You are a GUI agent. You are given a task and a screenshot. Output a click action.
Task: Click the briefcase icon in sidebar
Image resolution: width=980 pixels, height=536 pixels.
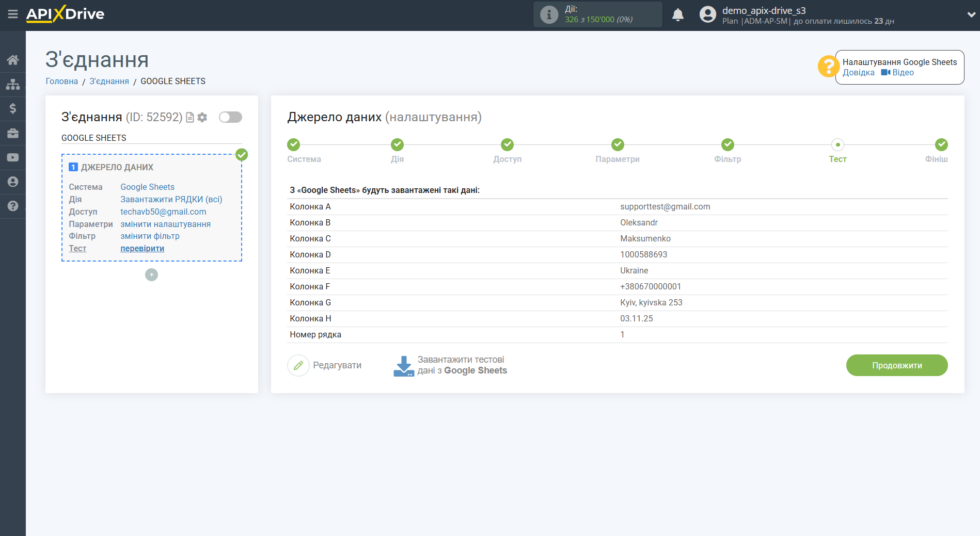coord(13,133)
